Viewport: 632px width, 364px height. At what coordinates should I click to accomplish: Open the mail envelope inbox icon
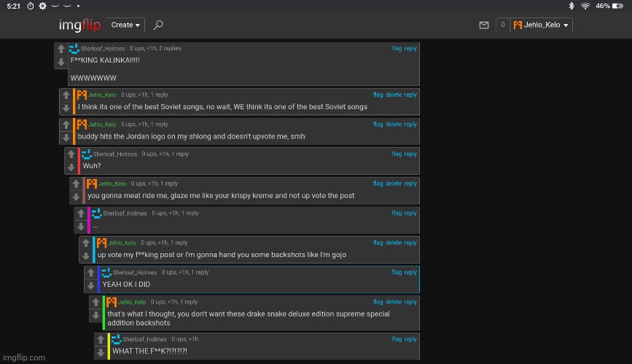483,25
